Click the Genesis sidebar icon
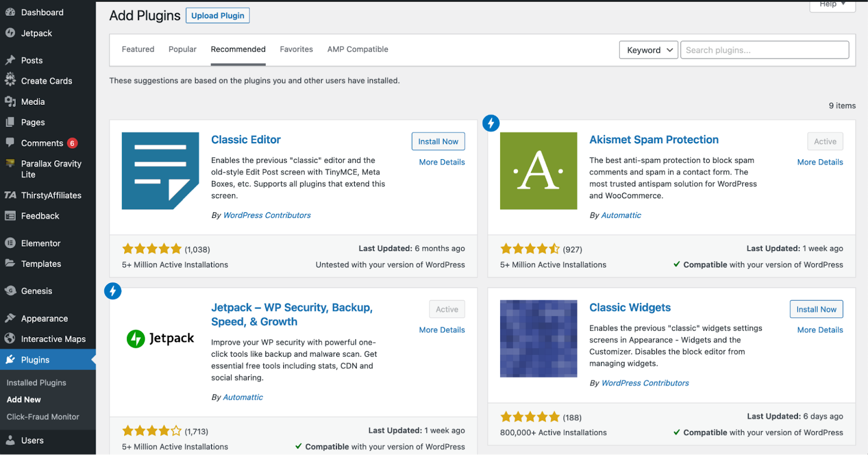 click(x=10, y=291)
